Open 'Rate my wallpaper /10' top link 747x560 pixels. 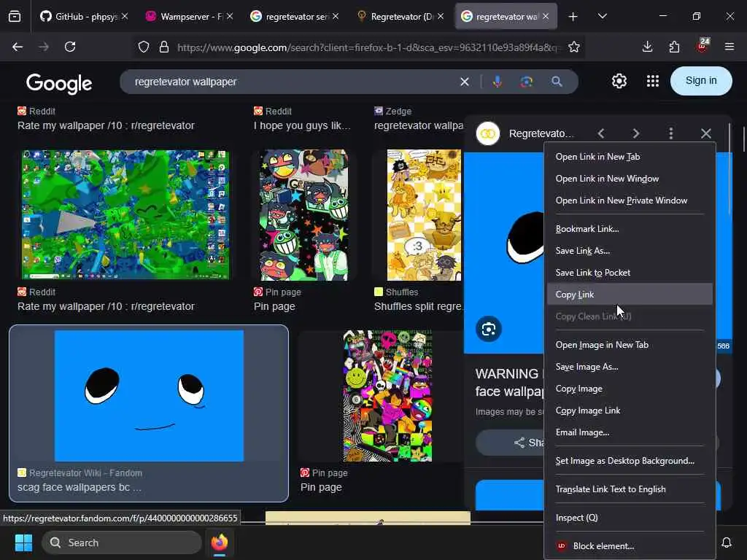pyautogui.click(x=107, y=125)
